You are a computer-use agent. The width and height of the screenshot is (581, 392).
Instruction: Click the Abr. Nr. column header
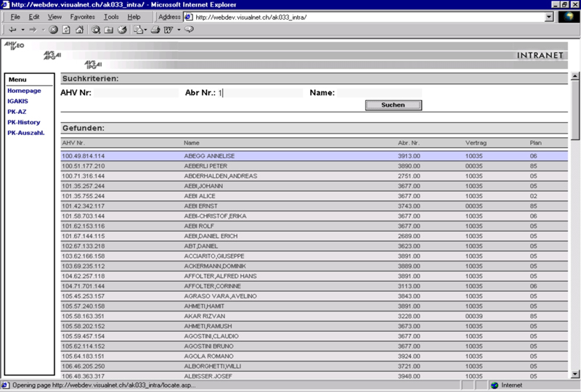coord(409,143)
